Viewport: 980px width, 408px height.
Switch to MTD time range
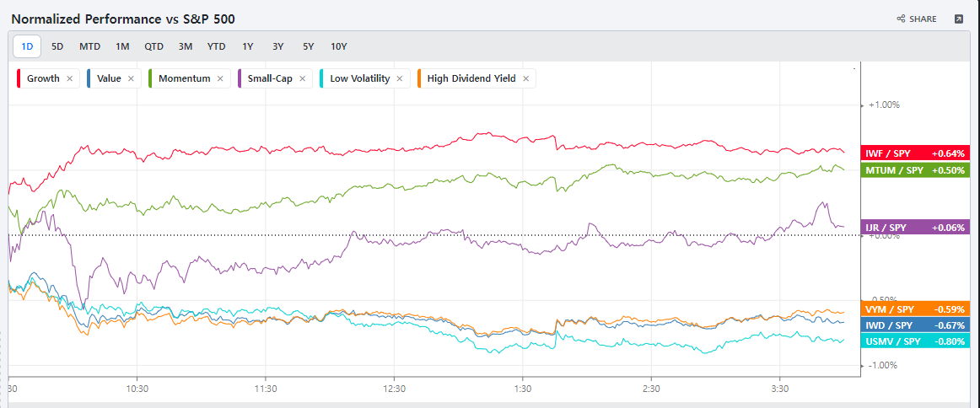(x=90, y=46)
